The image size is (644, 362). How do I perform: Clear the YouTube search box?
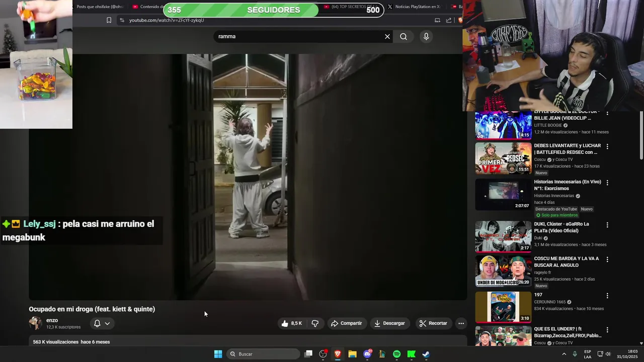point(387,36)
